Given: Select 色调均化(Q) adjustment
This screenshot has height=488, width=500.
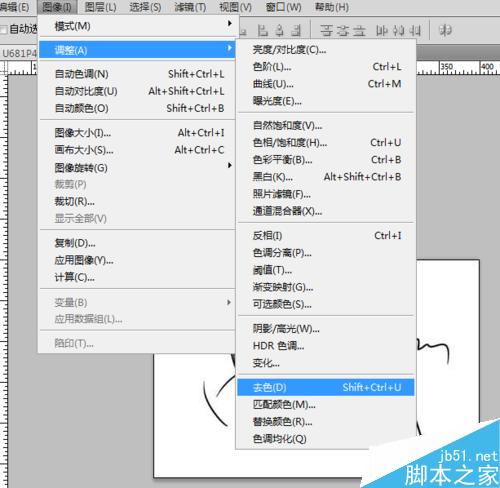Looking at the screenshot, I should 326,439.
